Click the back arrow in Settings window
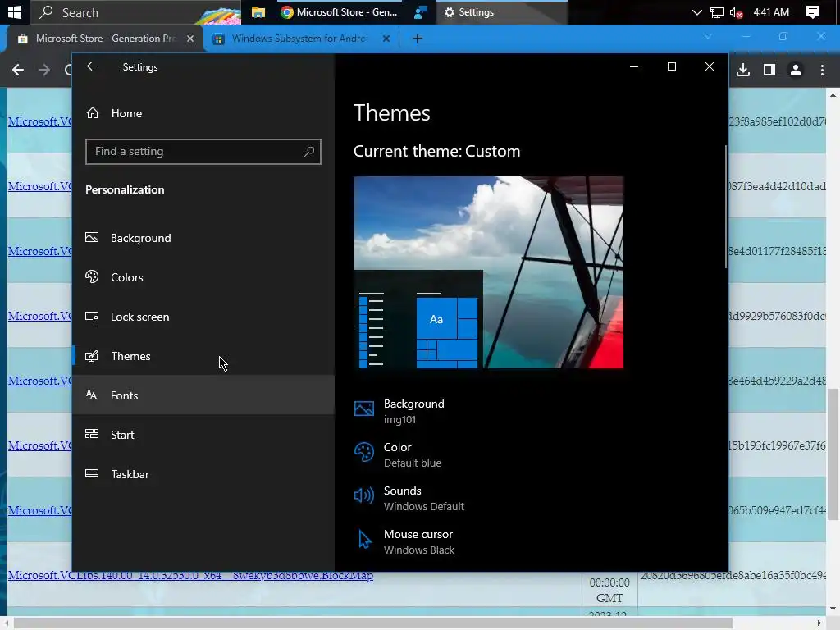840x630 pixels. pos(92,66)
